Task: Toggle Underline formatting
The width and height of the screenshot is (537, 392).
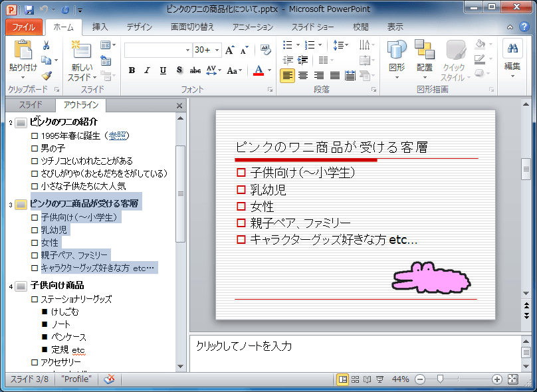Action: coord(163,70)
